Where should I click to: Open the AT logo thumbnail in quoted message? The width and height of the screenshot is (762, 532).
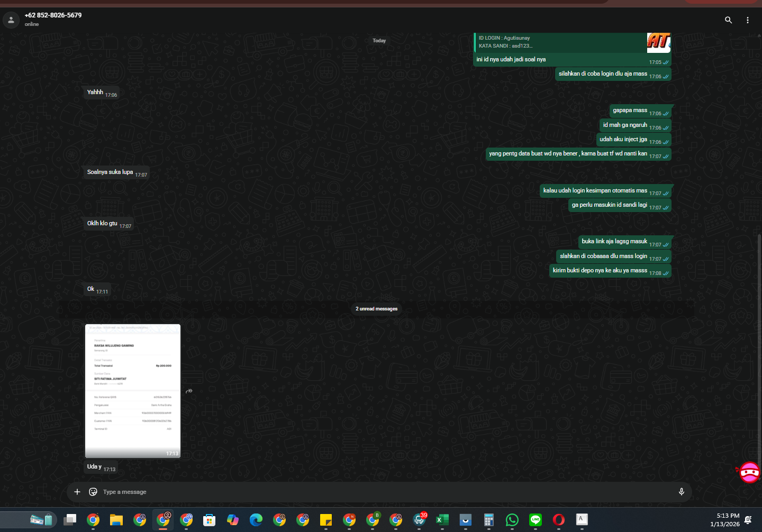[x=659, y=42]
